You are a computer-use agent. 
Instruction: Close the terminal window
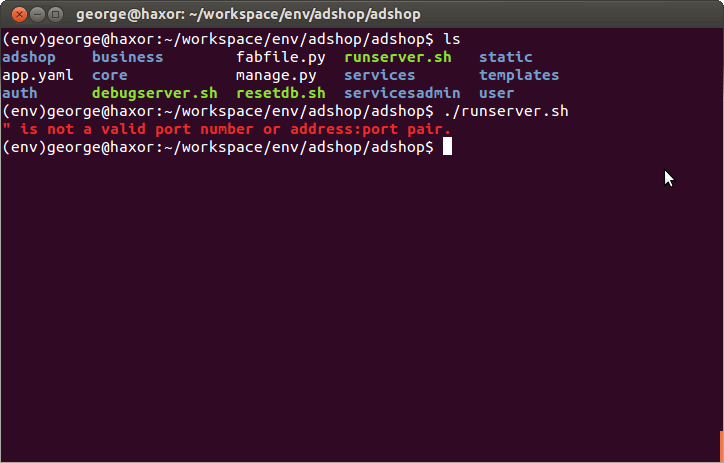click(19, 15)
